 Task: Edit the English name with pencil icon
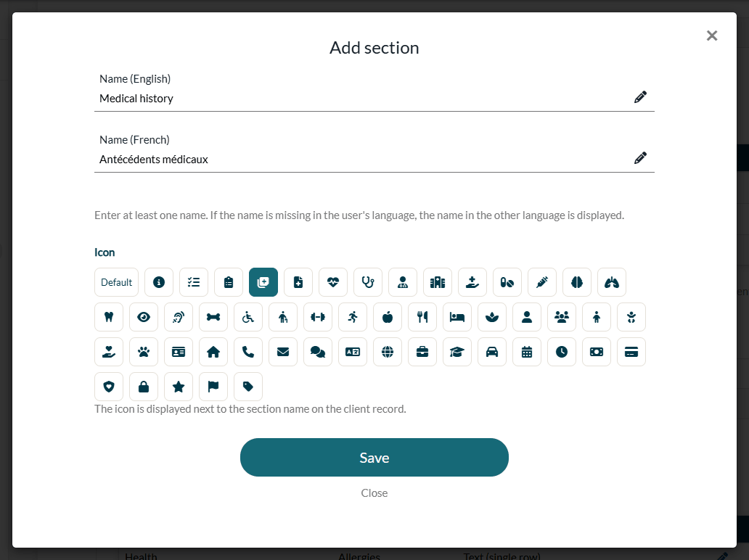pyautogui.click(x=641, y=97)
